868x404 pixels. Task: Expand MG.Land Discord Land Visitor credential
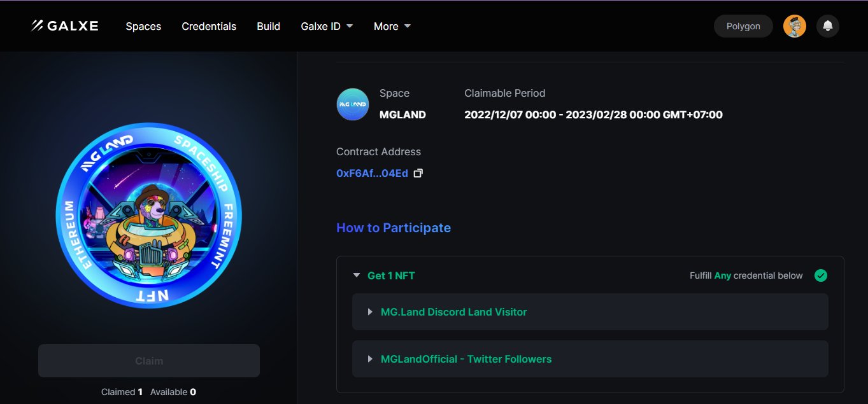(x=590, y=312)
